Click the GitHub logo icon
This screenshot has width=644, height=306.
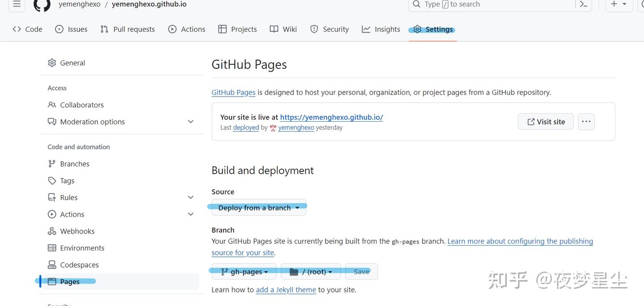click(42, 5)
